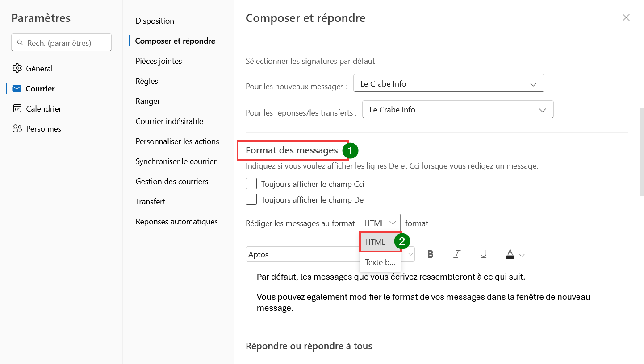
Task: Open the replies/forwards signature dropdown
Action: tap(458, 109)
